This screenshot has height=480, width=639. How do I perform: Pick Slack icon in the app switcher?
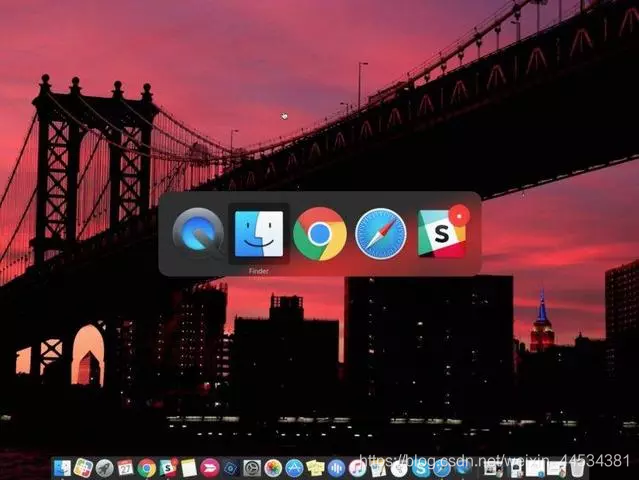pos(442,233)
